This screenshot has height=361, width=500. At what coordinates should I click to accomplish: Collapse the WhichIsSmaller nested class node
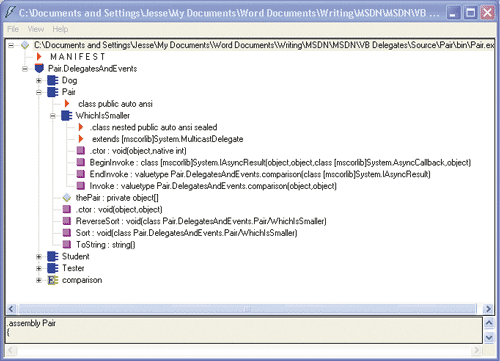pos(53,116)
